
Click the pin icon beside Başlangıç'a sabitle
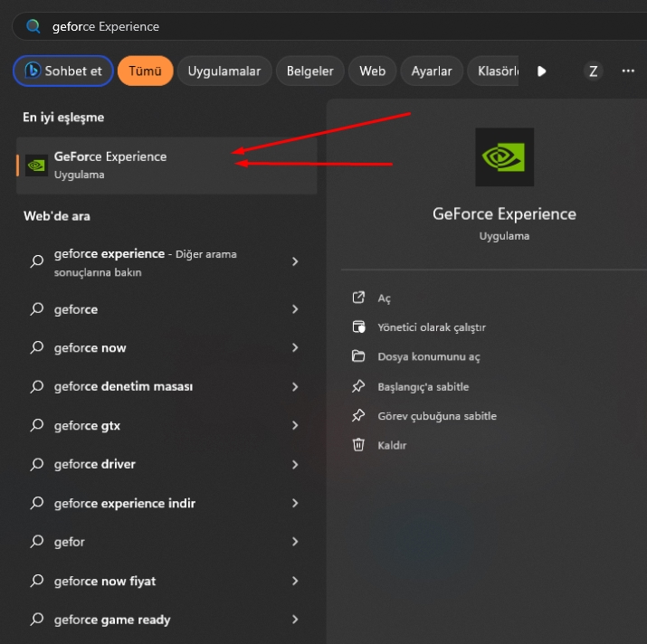point(358,386)
